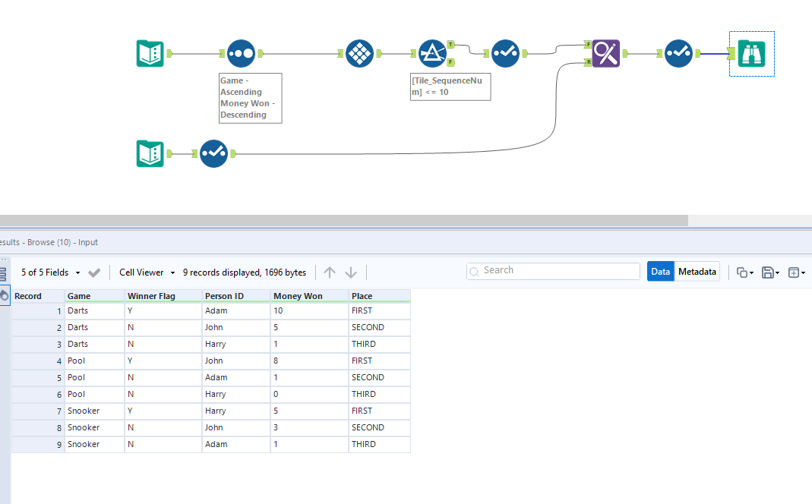This screenshot has width=812, height=504.
Task: Select the Browse tool with binoculars icon
Action: (x=751, y=53)
